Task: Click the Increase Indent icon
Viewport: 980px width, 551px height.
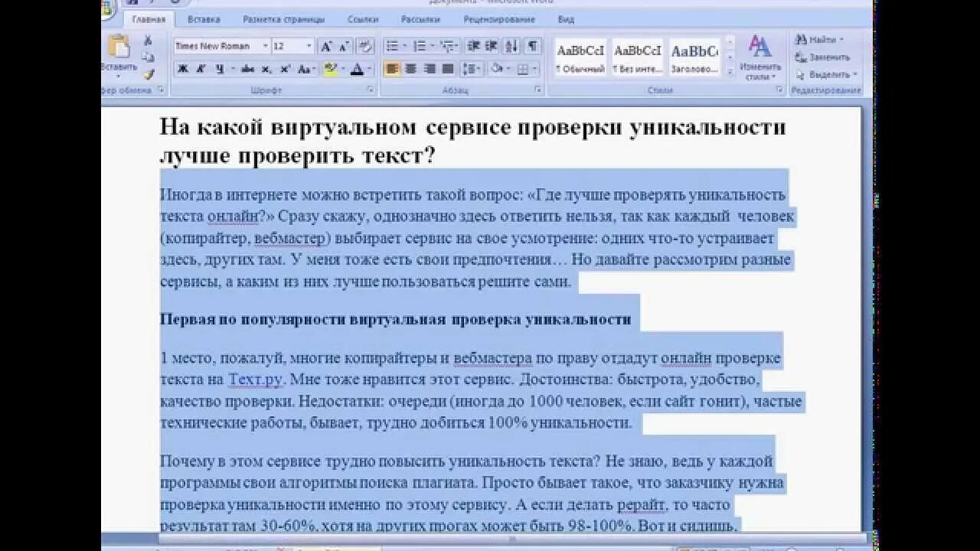Action: tap(492, 46)
